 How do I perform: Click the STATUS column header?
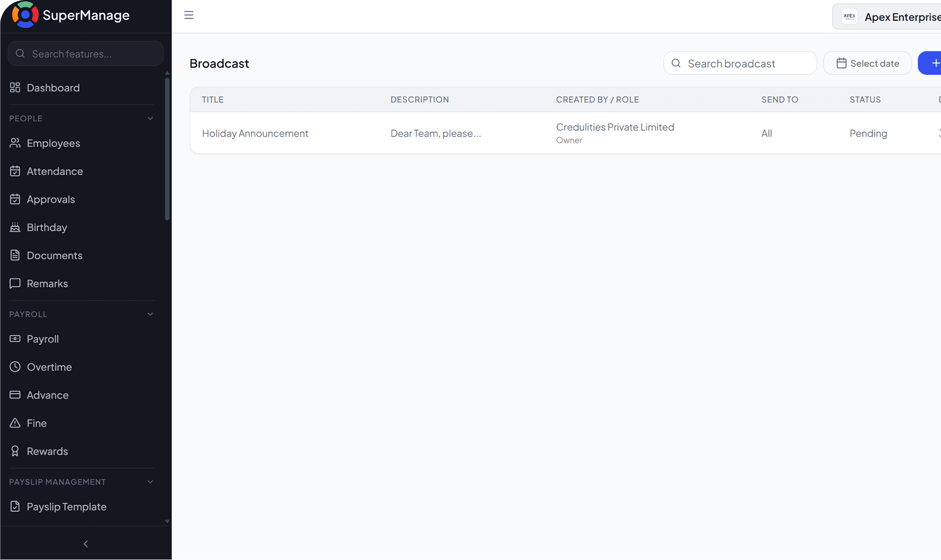pyautogui.click(x=865, y=100)
